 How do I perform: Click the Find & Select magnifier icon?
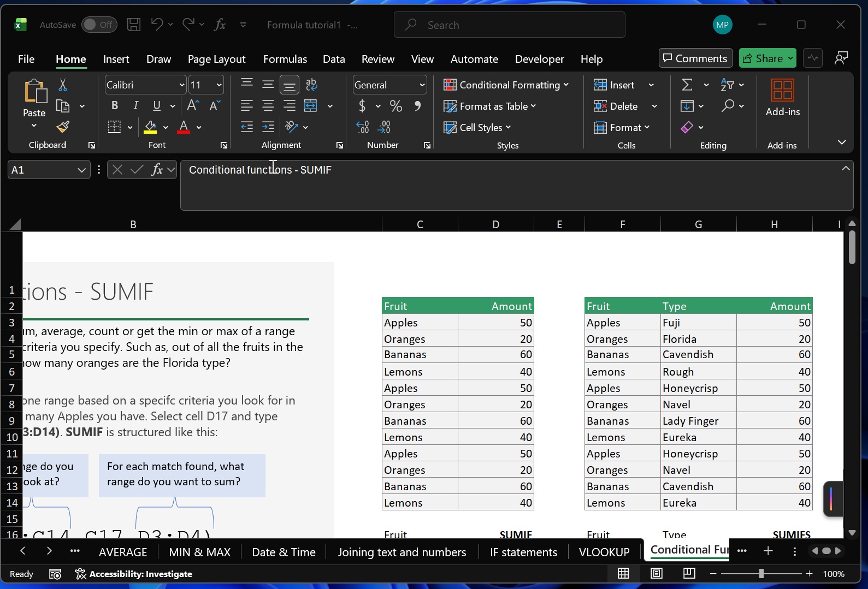coord(727,106)
